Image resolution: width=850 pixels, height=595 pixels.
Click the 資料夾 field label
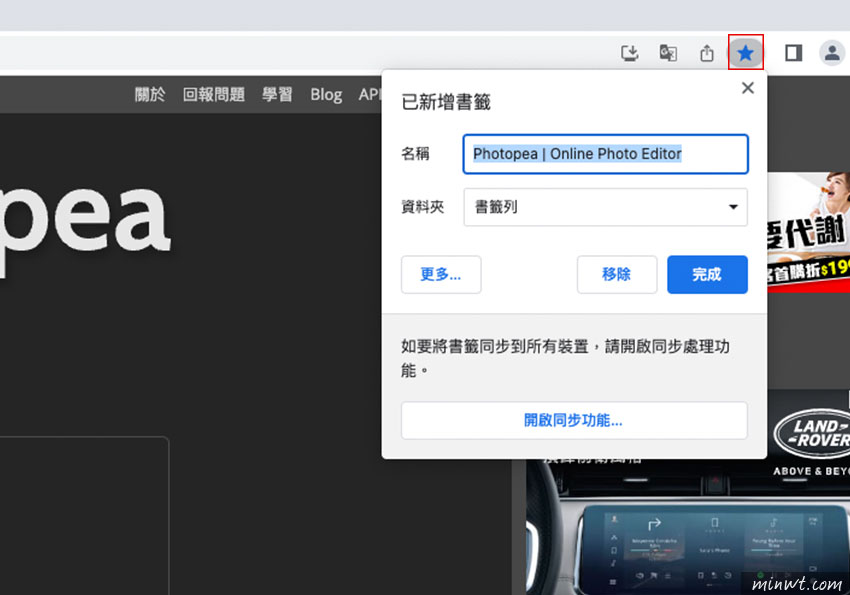pyautogui.click(x=423, y=207)
